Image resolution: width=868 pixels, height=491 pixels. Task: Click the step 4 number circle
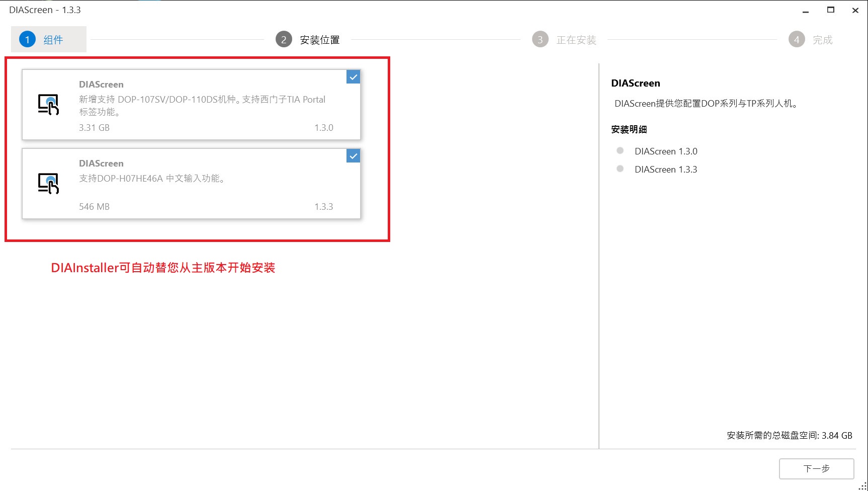pyautogui.click(x=797, y=39)
